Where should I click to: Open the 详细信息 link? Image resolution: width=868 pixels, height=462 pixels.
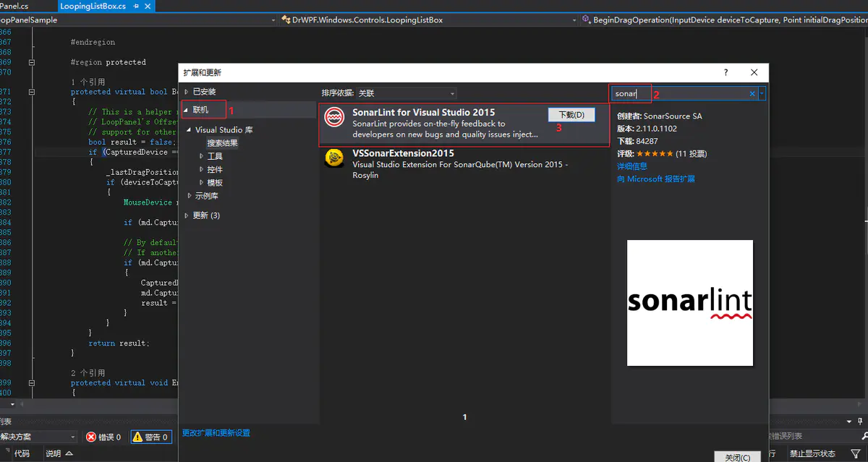(x=632, y=166)
